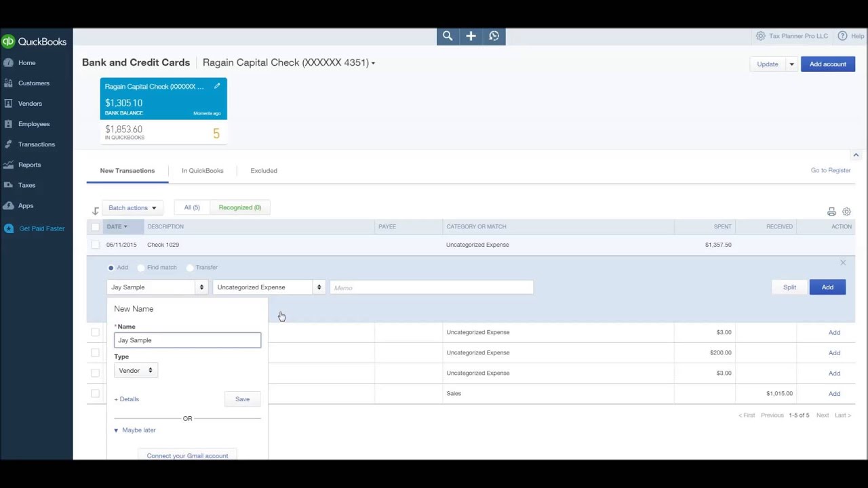This screenshot has width=868, height=488.
Task: Switch to Excluded tab
Action: (264, 171)
